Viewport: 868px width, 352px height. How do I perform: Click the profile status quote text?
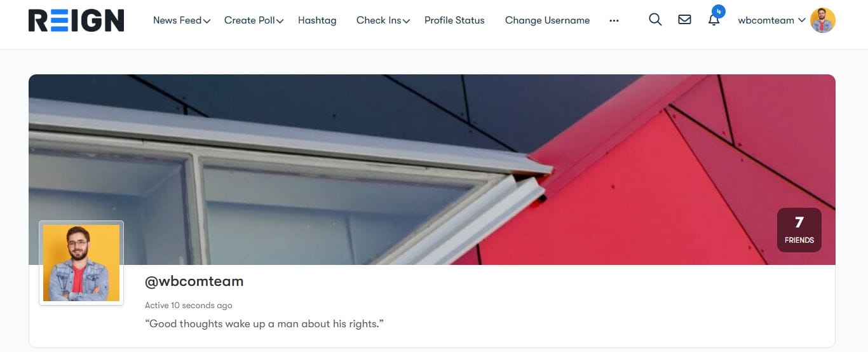tap(264, 324)
